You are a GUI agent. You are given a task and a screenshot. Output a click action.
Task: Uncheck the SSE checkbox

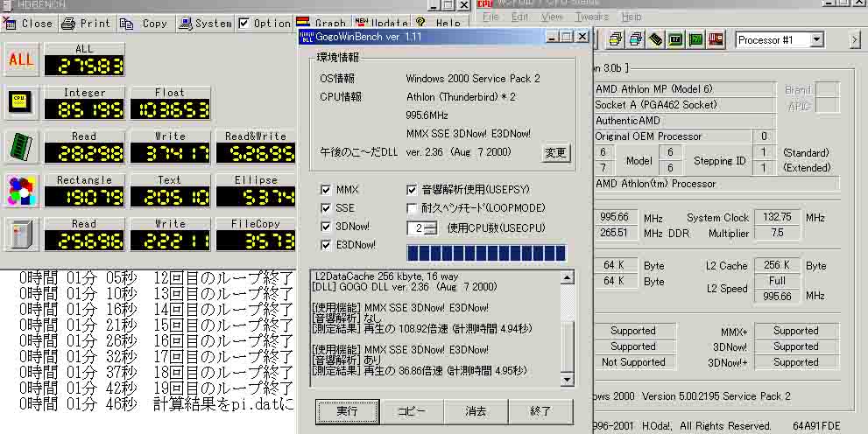click(x=326, y=208)
